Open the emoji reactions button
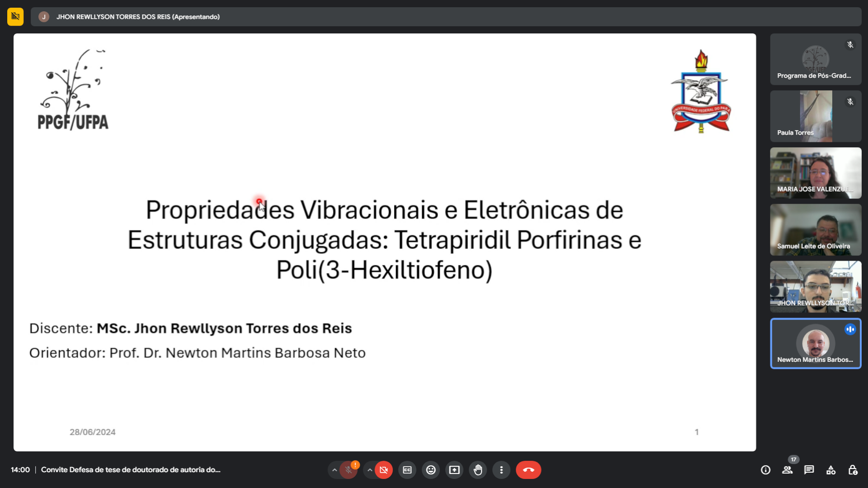The height and width of the screenshot is (488, 868). point(431,470)
